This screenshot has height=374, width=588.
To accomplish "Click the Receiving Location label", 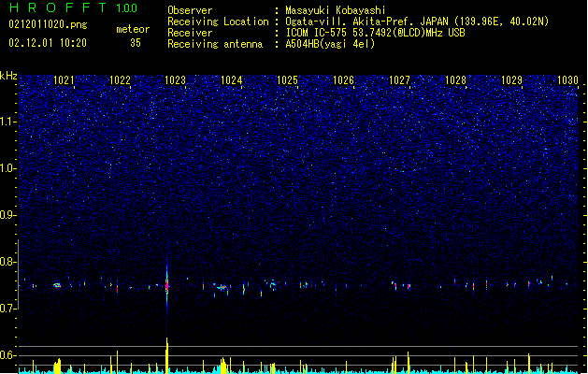I will point(218,22).
